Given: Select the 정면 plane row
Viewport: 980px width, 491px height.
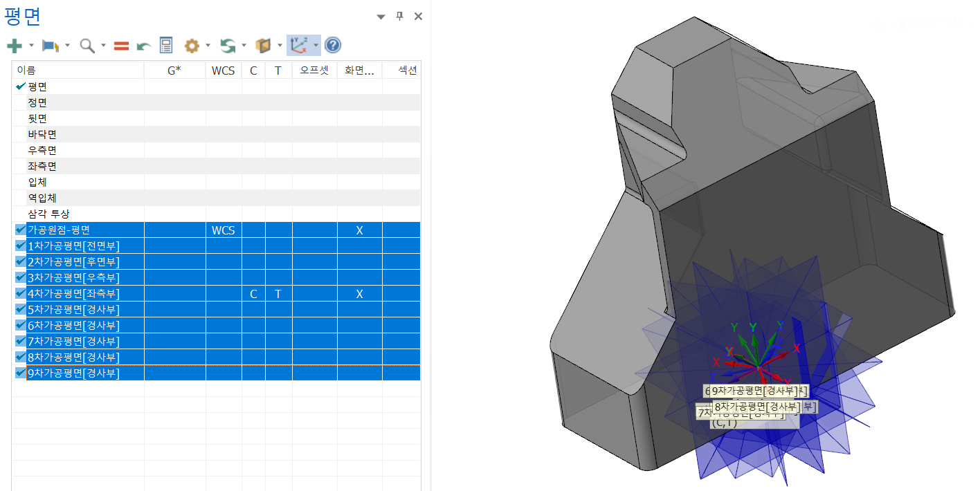Looking at the screenshot, I should point(216,102).
